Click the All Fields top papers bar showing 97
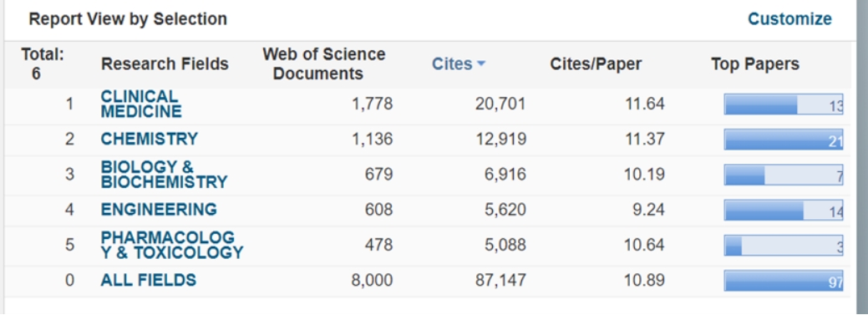 coord(784,281)
